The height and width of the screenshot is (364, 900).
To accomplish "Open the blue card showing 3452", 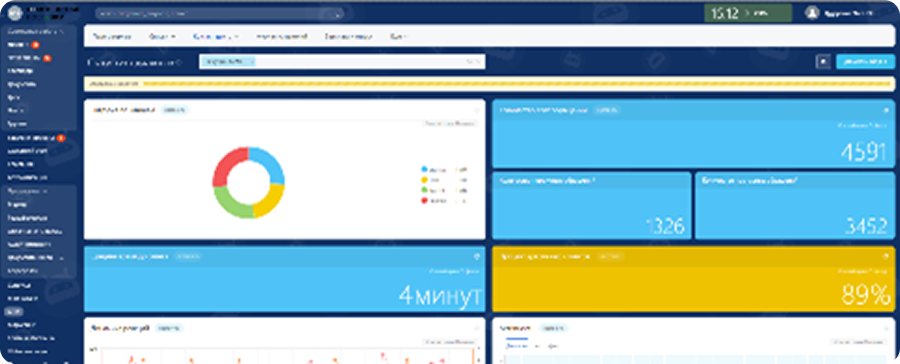I will coord(795,205).
